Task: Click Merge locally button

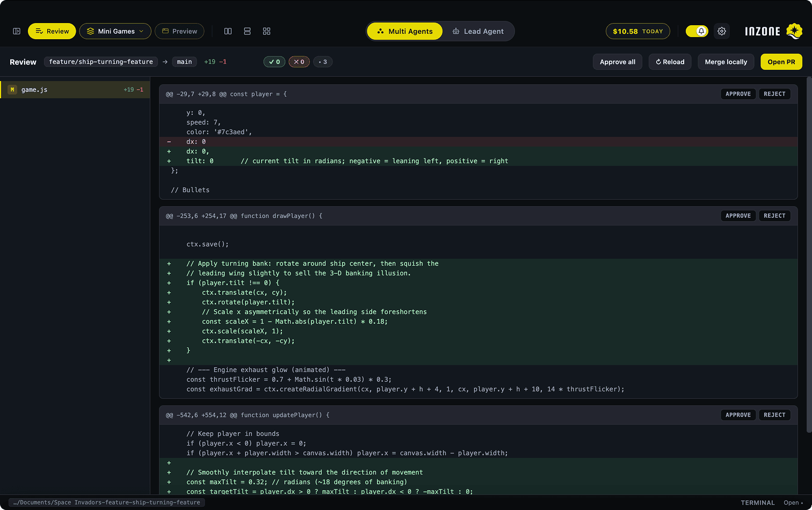Action: (x=726, y=62)
